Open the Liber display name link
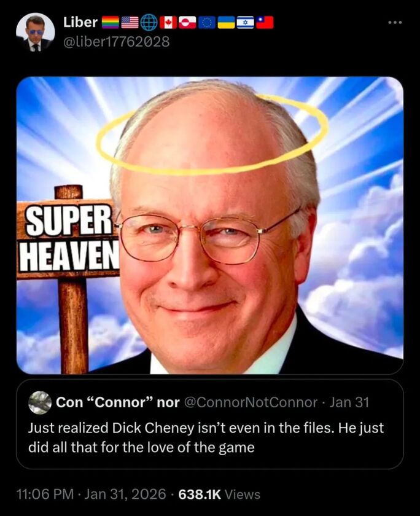The height and width of the screenshot is (516, 420). (80, 22)
